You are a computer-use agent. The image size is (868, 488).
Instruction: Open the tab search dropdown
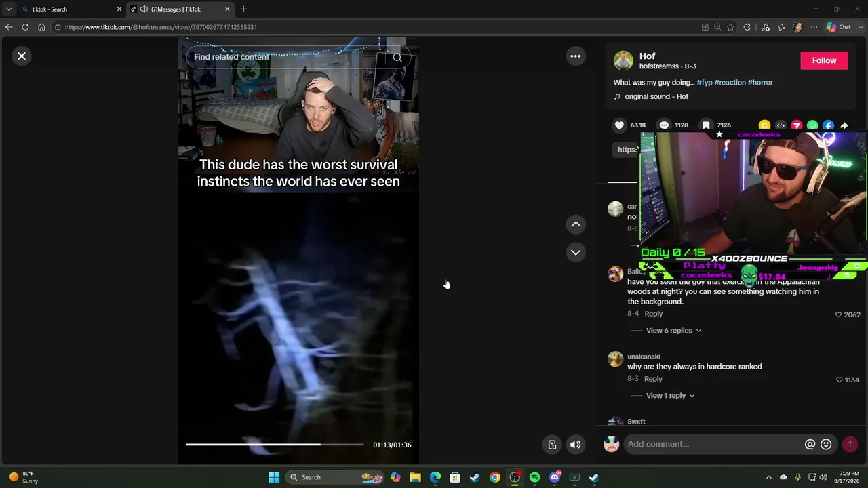coord(9,9)
